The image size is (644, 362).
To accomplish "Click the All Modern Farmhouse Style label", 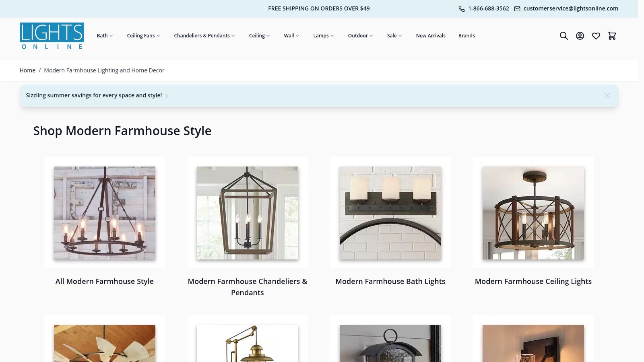I will point(105,282).
